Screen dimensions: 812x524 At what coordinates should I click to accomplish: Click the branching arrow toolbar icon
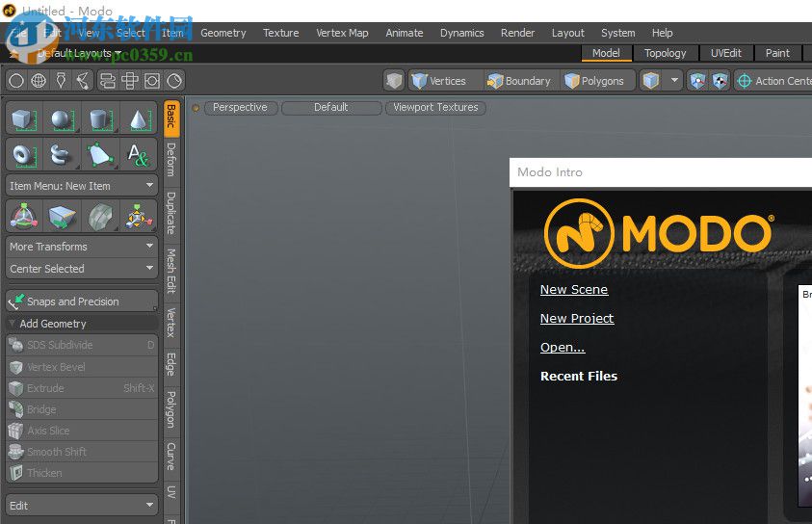84,81
